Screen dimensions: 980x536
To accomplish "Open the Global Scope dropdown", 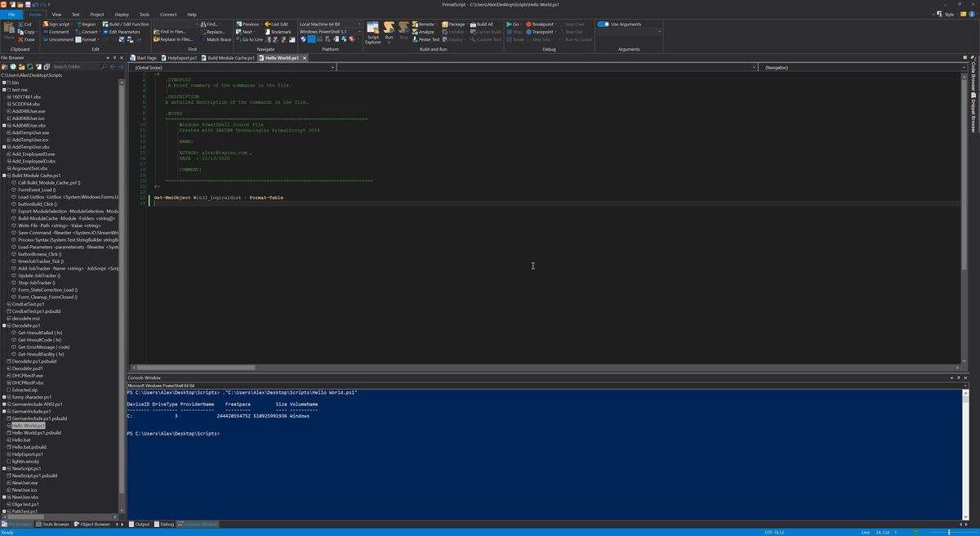I will pyautogui.click(x=233, y=68).
